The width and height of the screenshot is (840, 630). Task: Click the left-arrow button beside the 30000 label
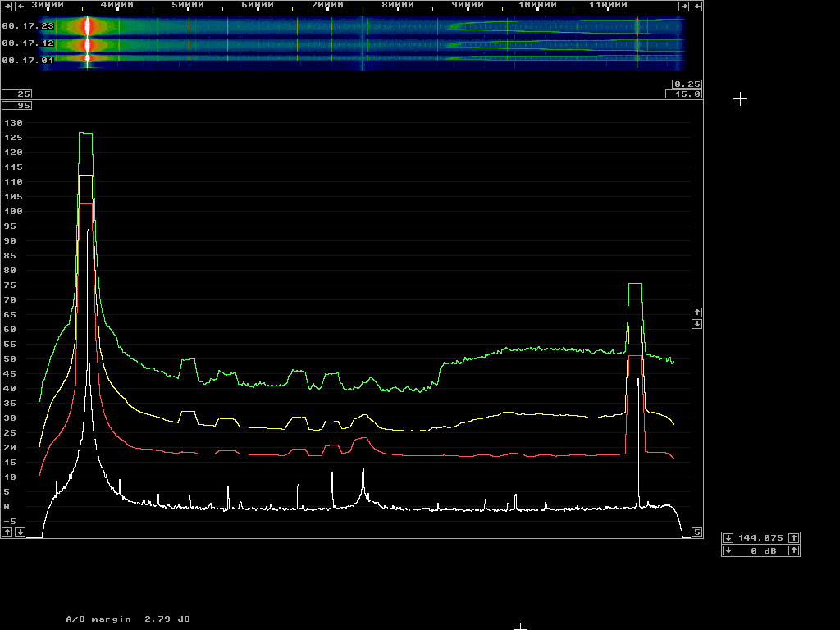tap(20, 6)
